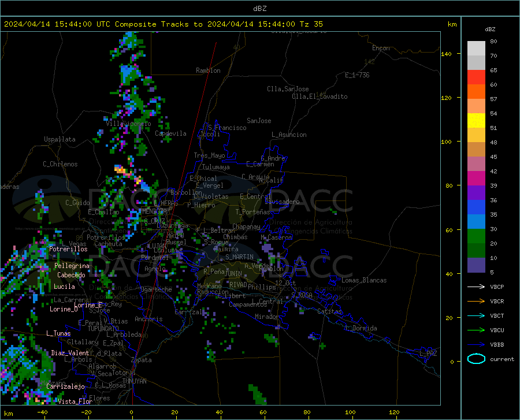This screenshot has width=520, height=420.
Task: Click the S_ROSA label
Action: pyautogui.click(x=302, y=295)
